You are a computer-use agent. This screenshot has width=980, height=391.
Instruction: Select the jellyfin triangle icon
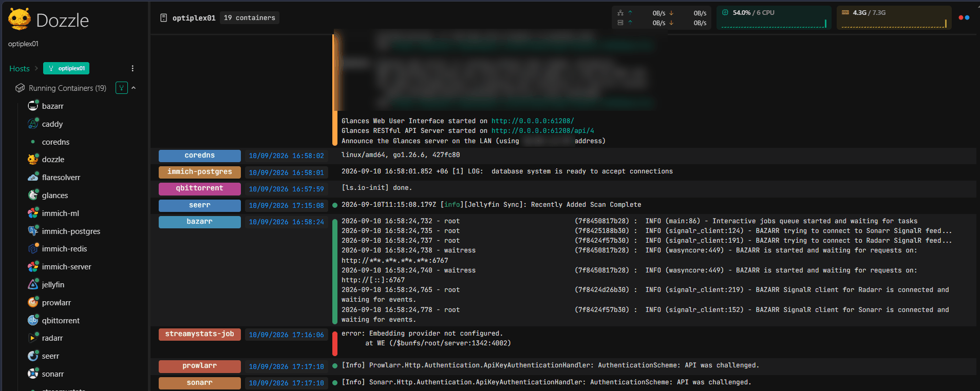coord(33,284)
